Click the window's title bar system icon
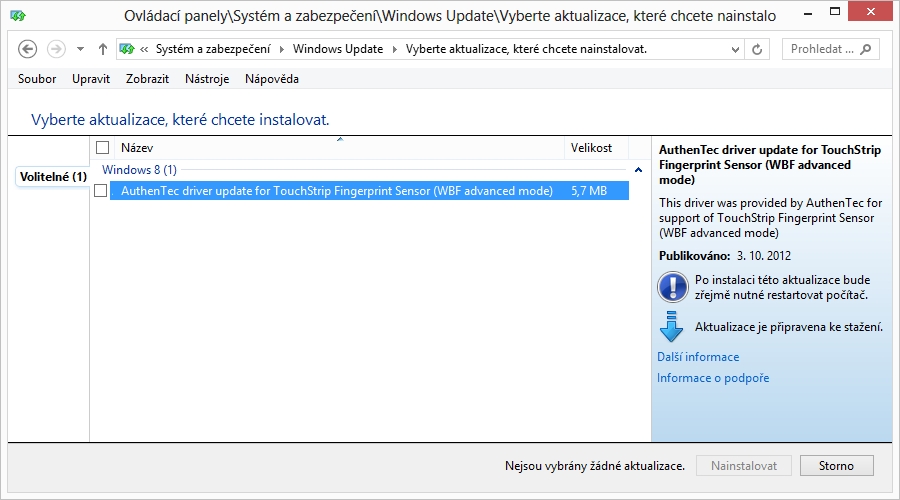 (x=18, y=15)
